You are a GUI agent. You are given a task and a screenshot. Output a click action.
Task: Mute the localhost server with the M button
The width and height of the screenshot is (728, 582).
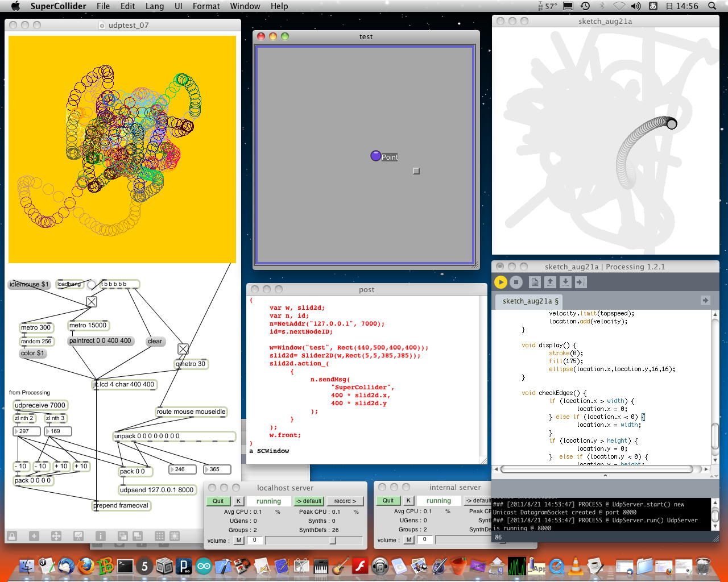point(239,541)
